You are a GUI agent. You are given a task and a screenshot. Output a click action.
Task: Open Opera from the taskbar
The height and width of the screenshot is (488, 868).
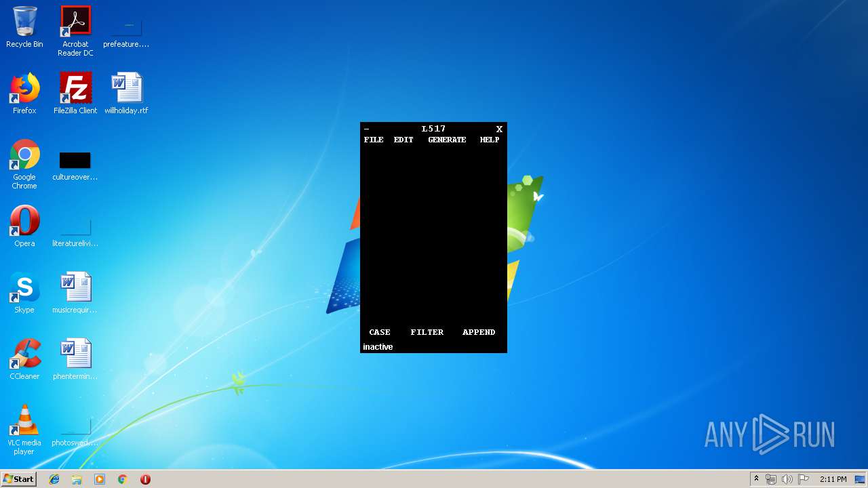click(x=145, y=479)
